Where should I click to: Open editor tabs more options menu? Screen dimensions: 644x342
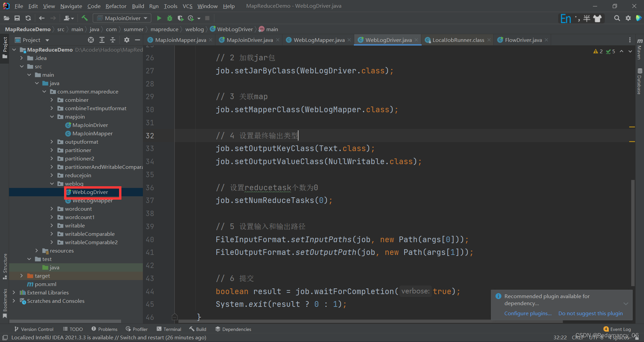(630, 40)
